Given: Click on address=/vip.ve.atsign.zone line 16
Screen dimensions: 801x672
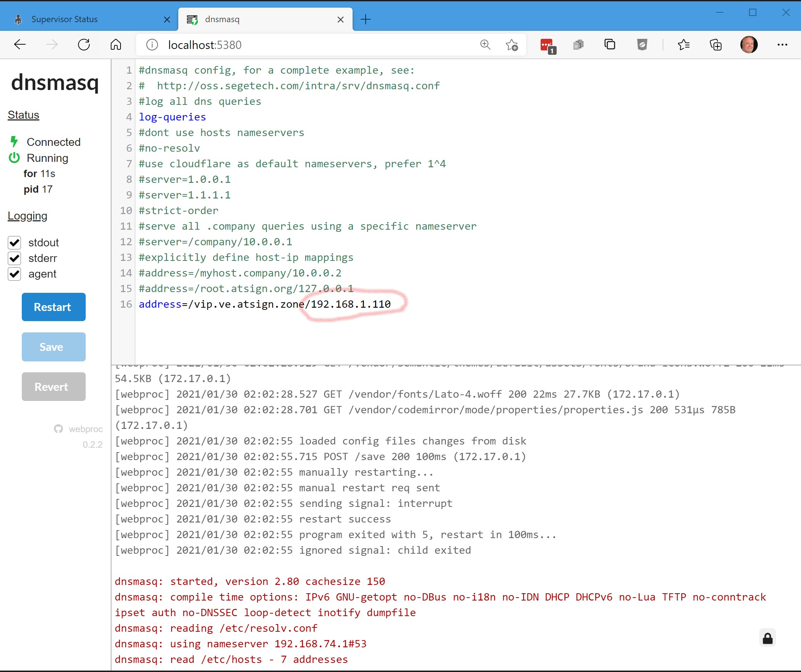Looking at the screenshot, I should (265, 304).
